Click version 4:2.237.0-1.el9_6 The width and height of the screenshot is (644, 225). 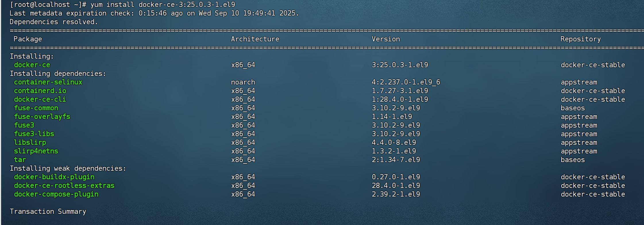(x=406, y=82)
